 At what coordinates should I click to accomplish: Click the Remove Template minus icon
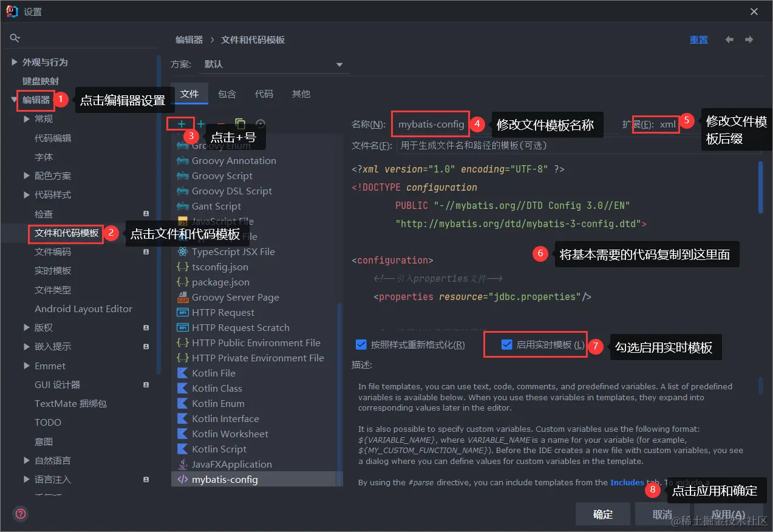220,123
